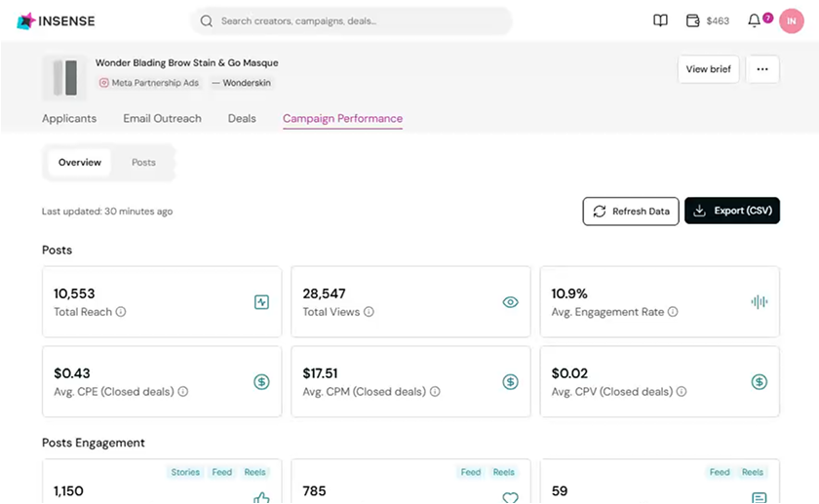This screenshot has width=819, height=504.
Task: Click the Instagram icon beside Meta Partnership Ads
Action: pyautogui.click(x=104, y=83)
